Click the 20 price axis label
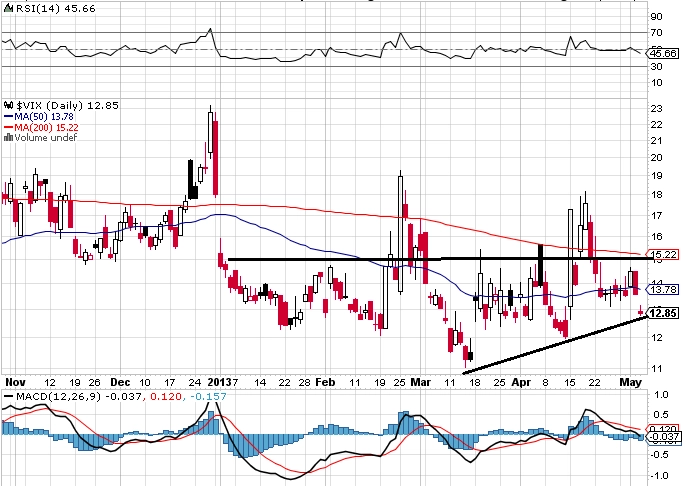This screenshot has width=685, height=486. tap(657, 158)
